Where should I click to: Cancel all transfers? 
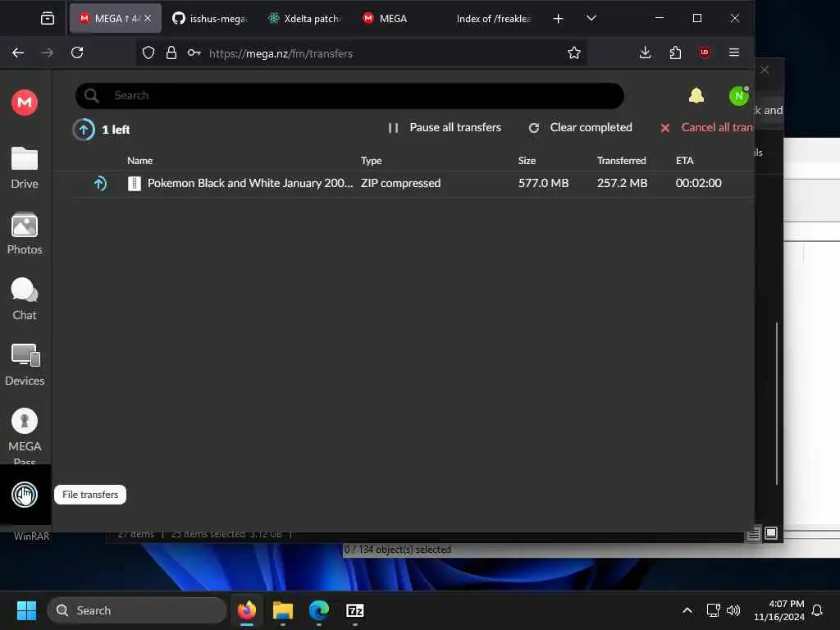(x=706, y=127)
